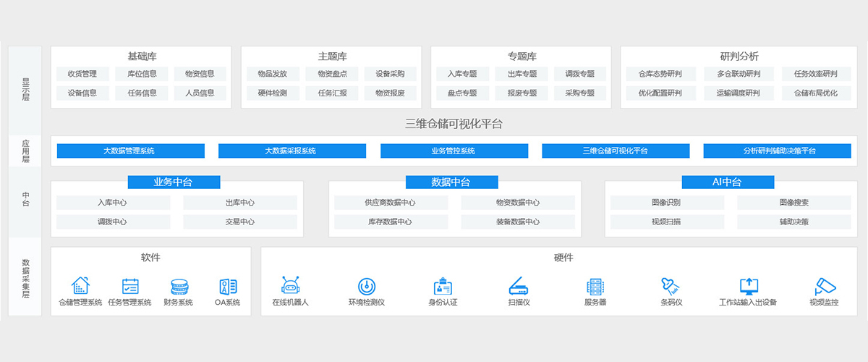Click the 分析研判辅助决策平台 bar
868x362 pixels.
coord(778,151)
